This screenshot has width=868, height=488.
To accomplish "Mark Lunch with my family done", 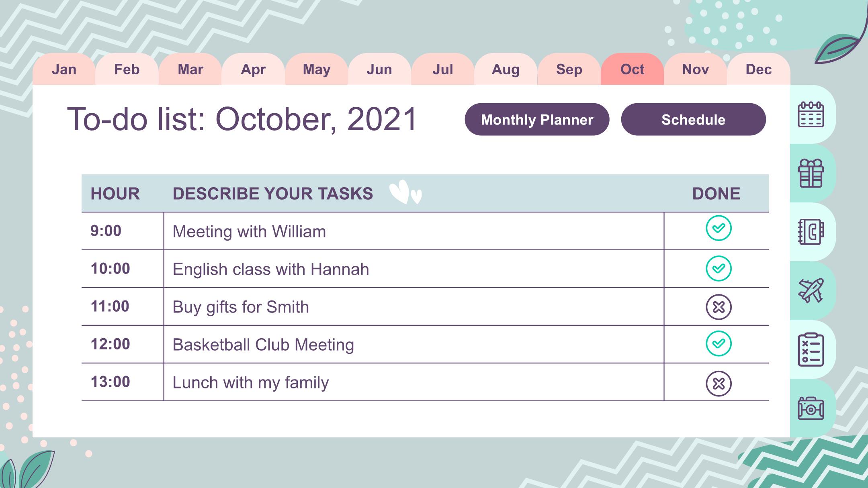I will pyautogui.click(x=719, y=384).
